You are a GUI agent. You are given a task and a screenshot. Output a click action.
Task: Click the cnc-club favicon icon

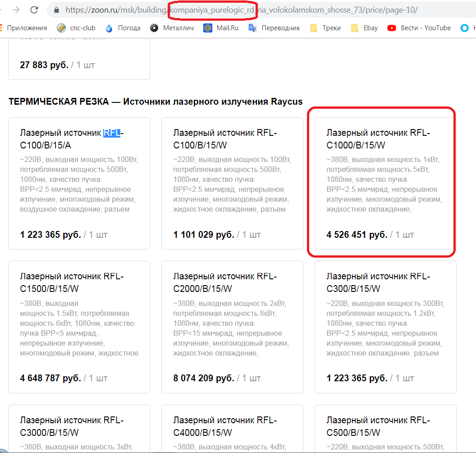[61, 28]
